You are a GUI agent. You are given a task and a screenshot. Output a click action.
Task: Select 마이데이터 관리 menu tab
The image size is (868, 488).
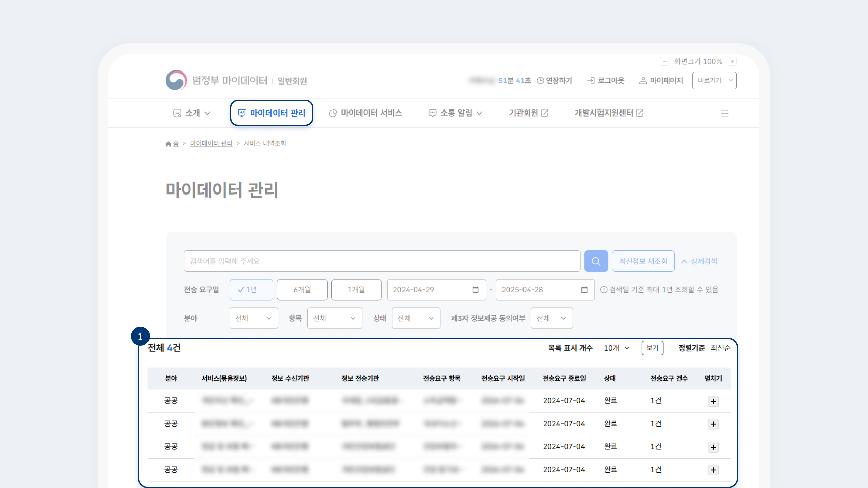click(272, 113)
